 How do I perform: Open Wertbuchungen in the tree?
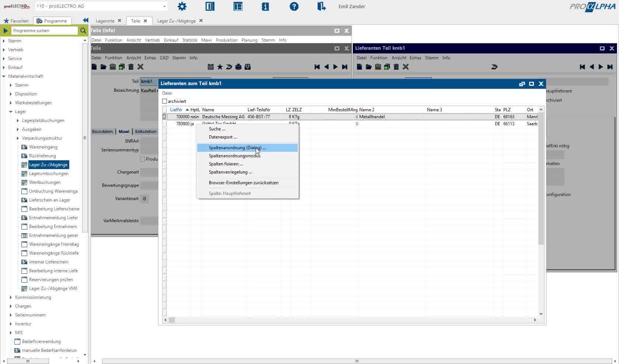(x=45, y=182)
